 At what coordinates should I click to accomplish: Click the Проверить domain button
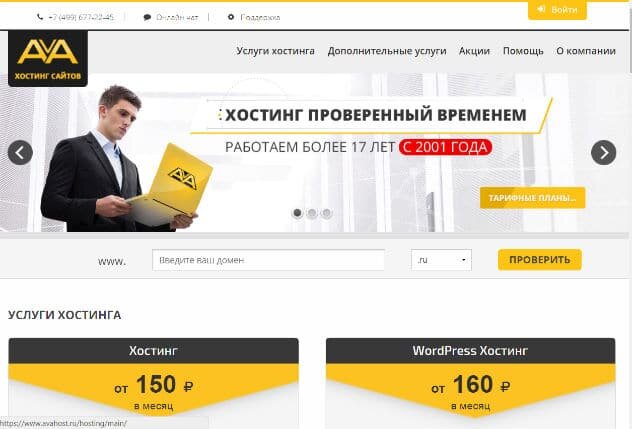[540, 260]
